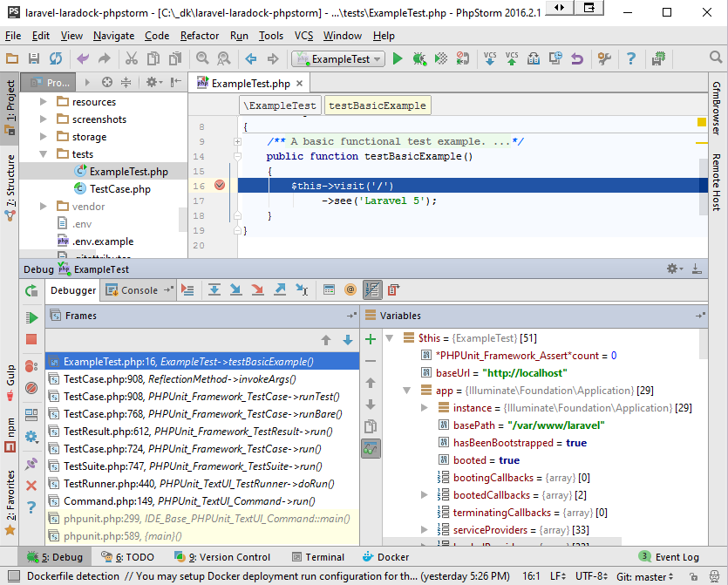Change file encoding via UTF-8 widget
Screen dimensions: 728x585
[591, 576]
